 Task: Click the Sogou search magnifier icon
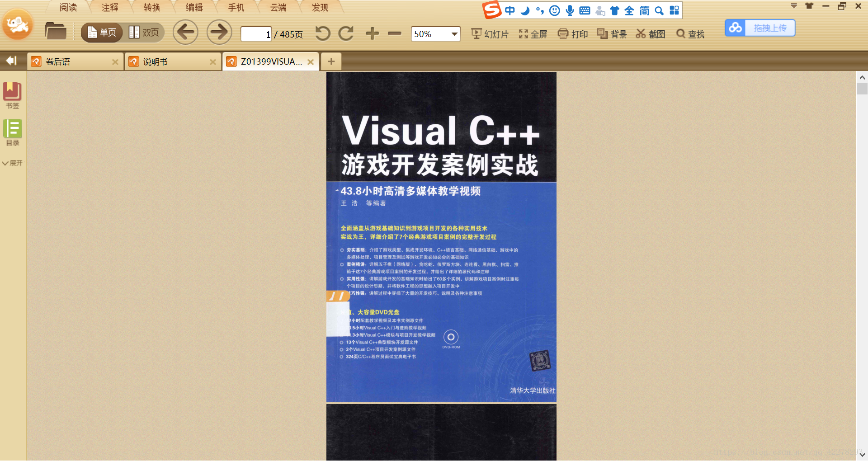point(659,10)
